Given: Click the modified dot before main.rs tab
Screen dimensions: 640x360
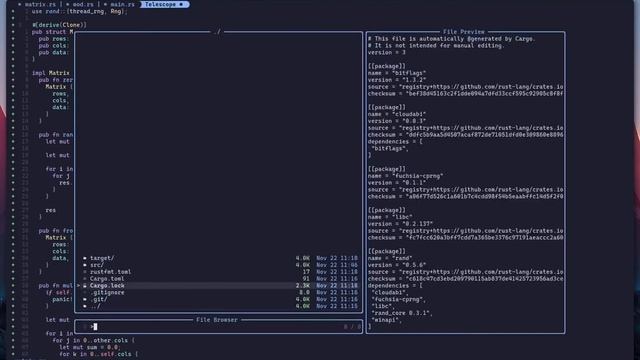Looking at the screenshot, I should coord(105,4).
